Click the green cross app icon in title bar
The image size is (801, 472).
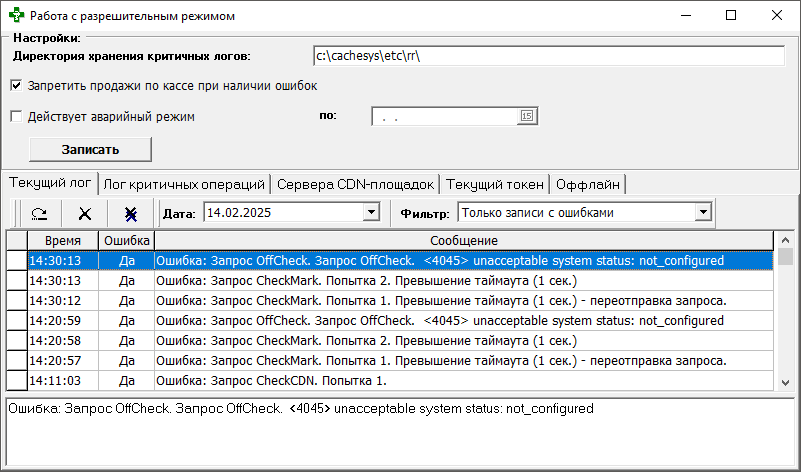[x=13, y=15]
